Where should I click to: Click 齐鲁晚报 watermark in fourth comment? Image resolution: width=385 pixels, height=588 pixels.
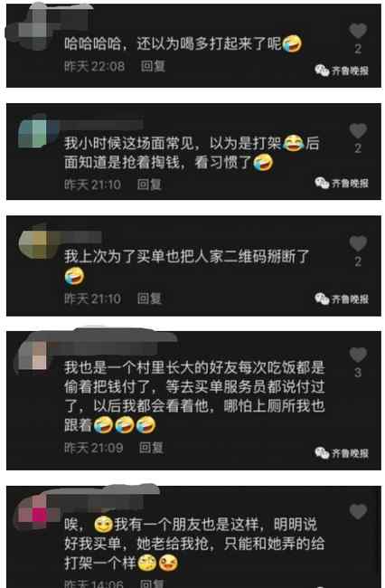(x=342, y=452)
